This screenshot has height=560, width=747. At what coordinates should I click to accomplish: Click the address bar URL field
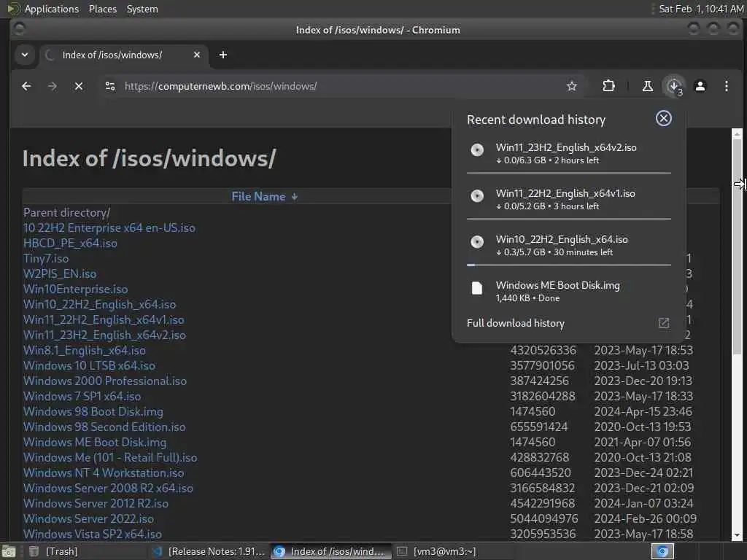[x=333, y=86]
